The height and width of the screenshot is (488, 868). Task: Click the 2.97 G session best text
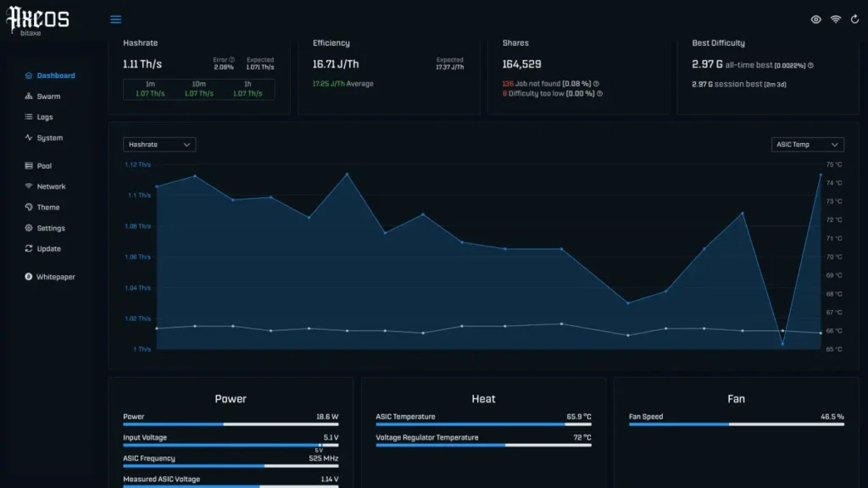point(739,84)
